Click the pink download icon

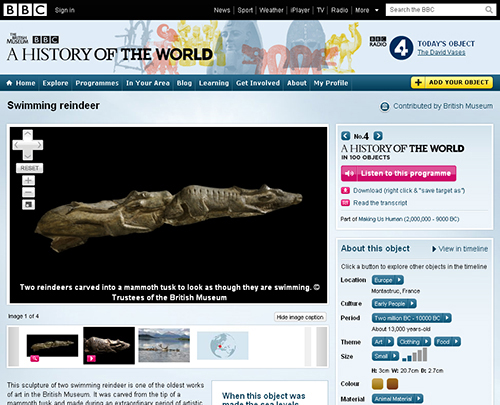[x=345, y=190]
